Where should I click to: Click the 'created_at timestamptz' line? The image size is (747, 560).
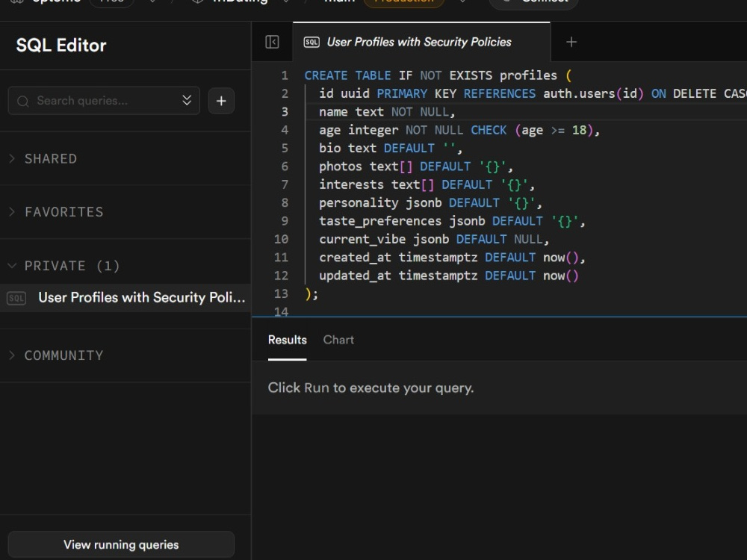point(452,258)
